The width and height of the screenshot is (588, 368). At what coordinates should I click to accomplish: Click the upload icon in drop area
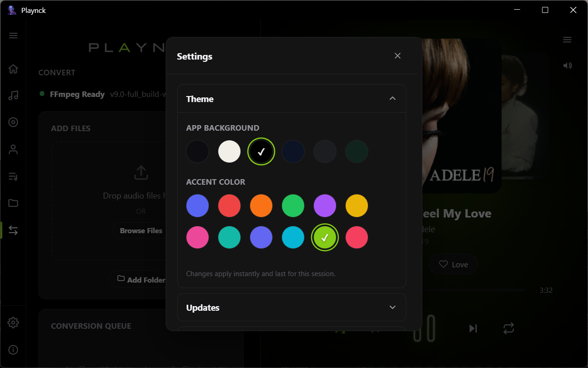point(141,173)
